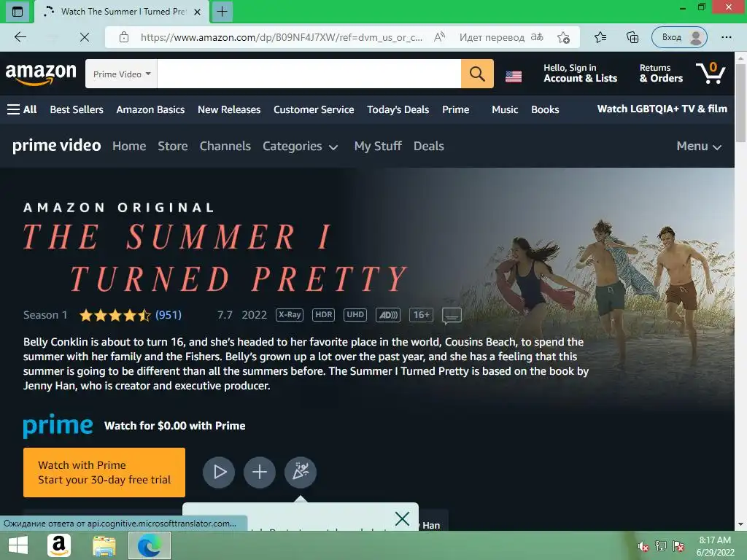Add page to favorites with star-plus icon
This screenshot has height=560, width=747.
point(564,38)
